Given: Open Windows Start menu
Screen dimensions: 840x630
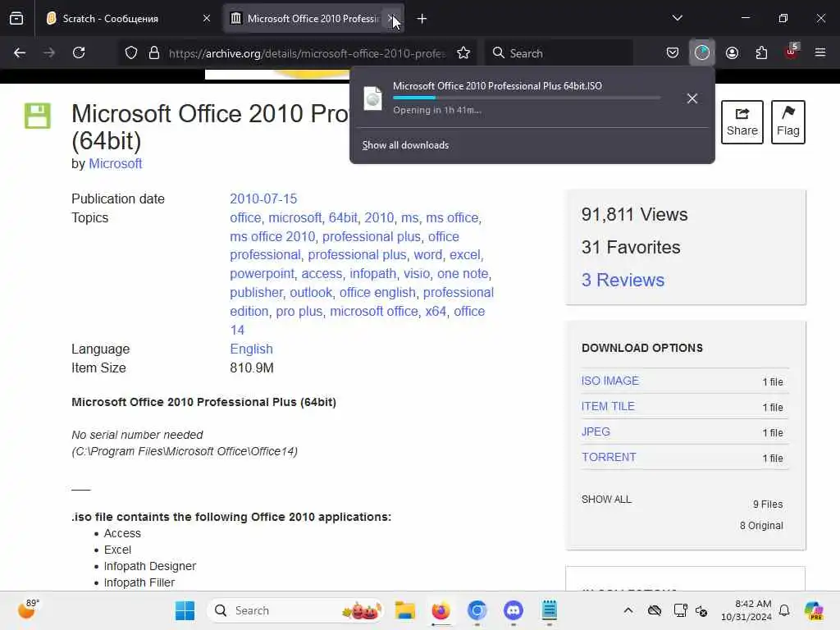Looking at the screenshot, I should click(x=185, y=610).
